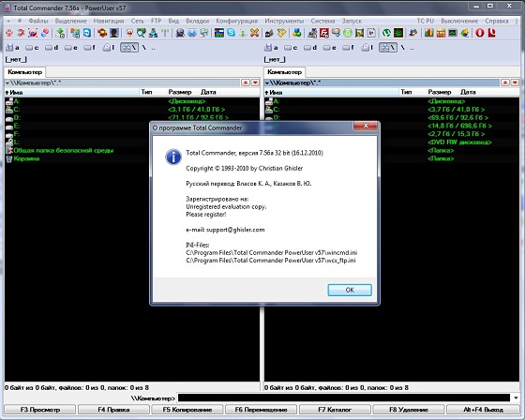Confirm the About dialog with OK
Image resolution: width=525 pixels, height=420 pixels.
[350, 290]
